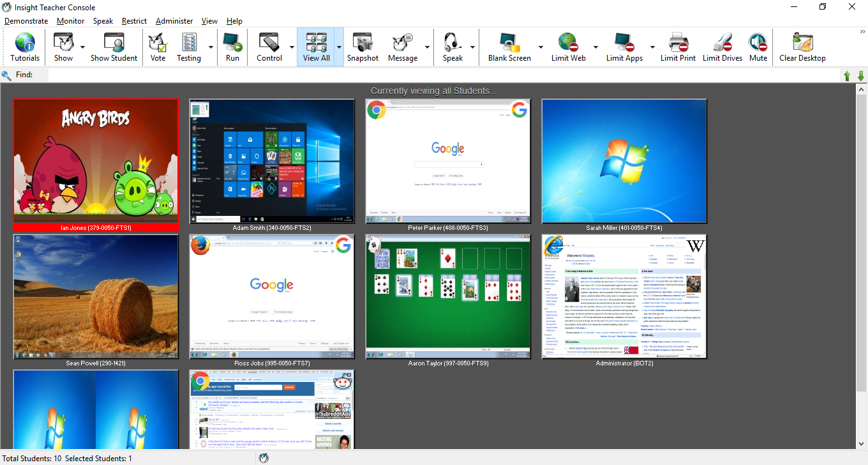Click the 'Ian Jones (379-0050-FTS1)' label
The height and width of the screenshot is (465, 868).
(x=96, y=228)
